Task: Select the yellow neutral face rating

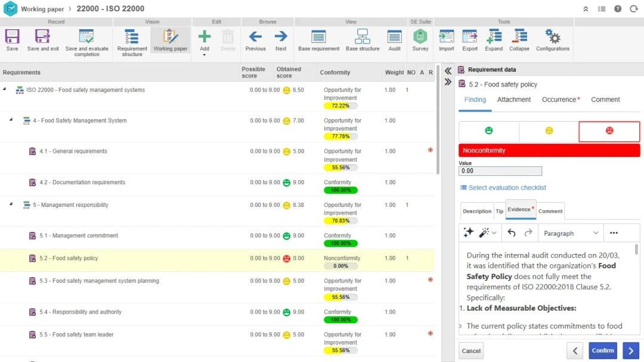Action: click(x=549, y=131)
